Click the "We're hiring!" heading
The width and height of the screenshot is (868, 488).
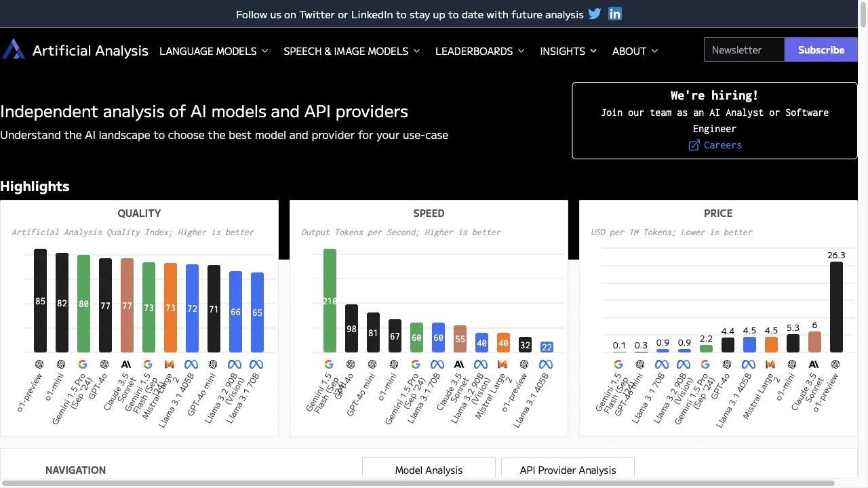tap(714, 95)
